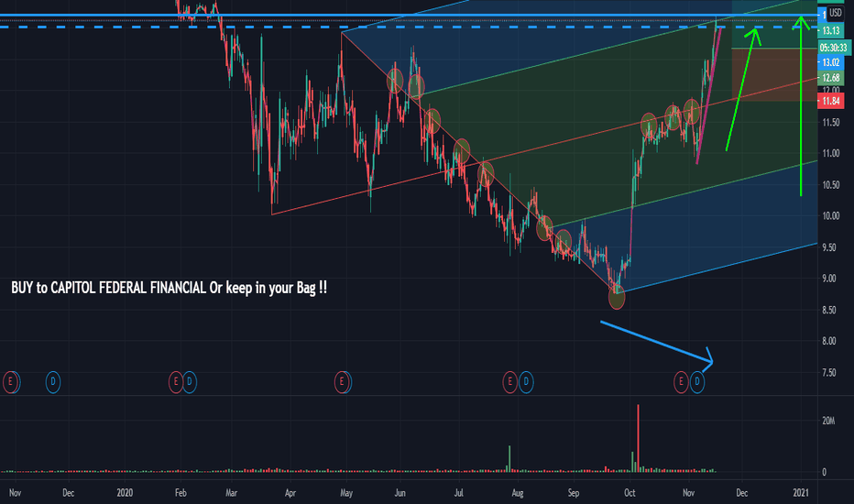
Task: Click the 11.50 price axis value
Action: [831, 123]
